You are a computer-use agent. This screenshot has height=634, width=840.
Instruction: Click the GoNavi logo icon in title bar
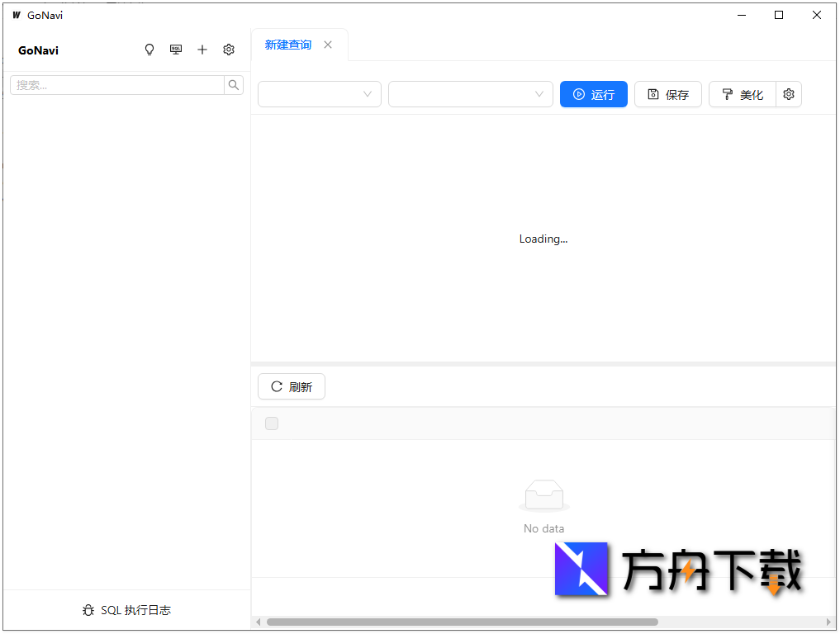(x=17, y=14)
